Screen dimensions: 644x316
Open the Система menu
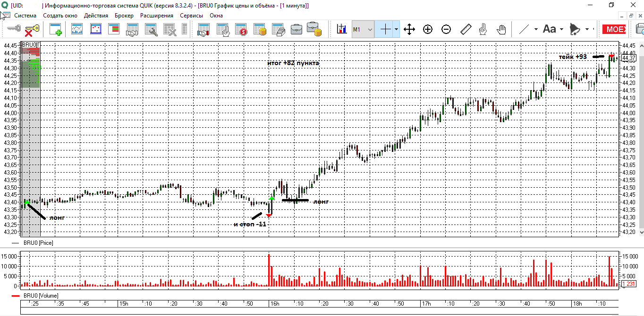(x=25, y=16)
